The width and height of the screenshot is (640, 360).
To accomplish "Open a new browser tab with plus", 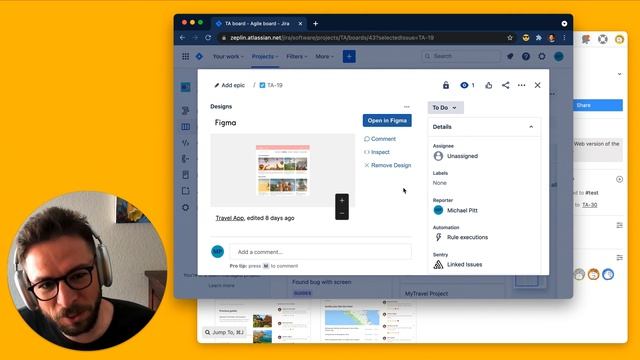I will (316, 24).
